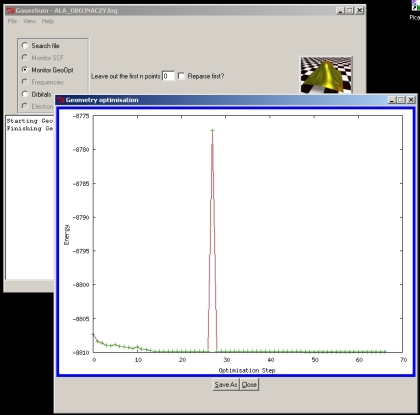The height and width of the screenshot is (415, 420).
Task: Minimize the GaussSum main window
Action: coord(340,11)
